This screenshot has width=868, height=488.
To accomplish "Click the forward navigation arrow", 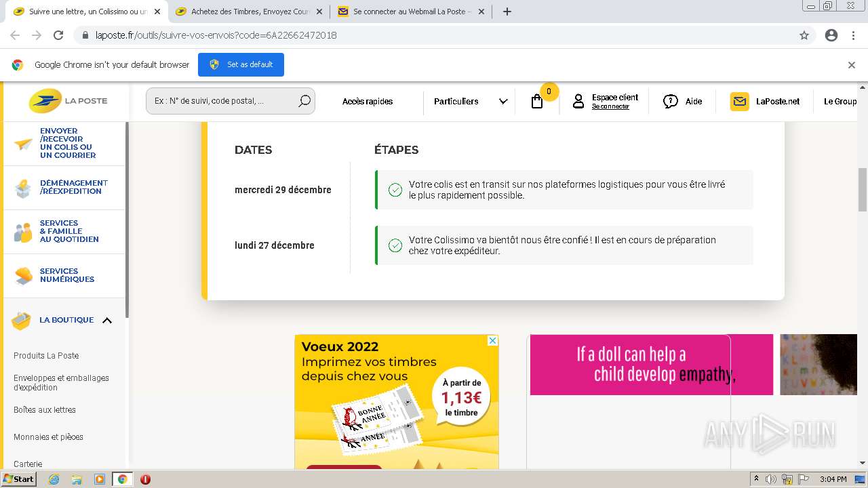I will pos(37,35).
